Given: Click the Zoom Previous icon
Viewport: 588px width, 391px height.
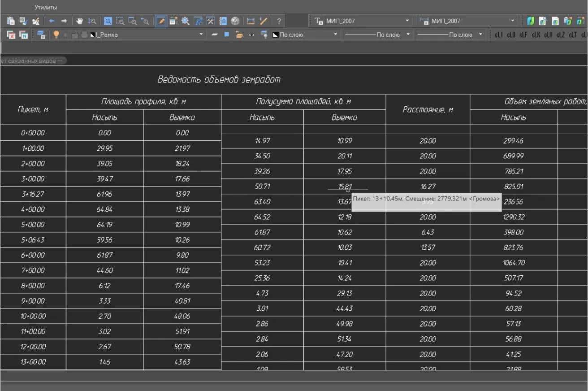Looking at the screenshot, I should (x=145, y=21).
